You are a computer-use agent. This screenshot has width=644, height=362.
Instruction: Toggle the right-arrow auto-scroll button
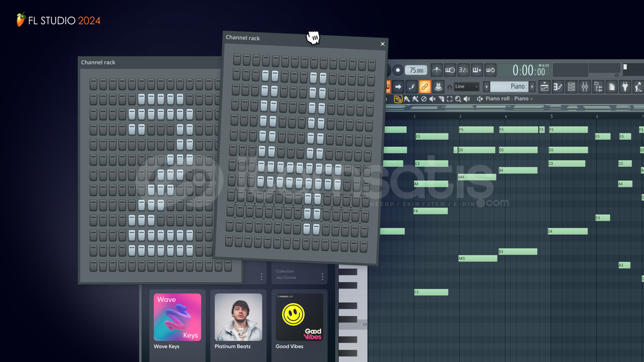(398, 86)
